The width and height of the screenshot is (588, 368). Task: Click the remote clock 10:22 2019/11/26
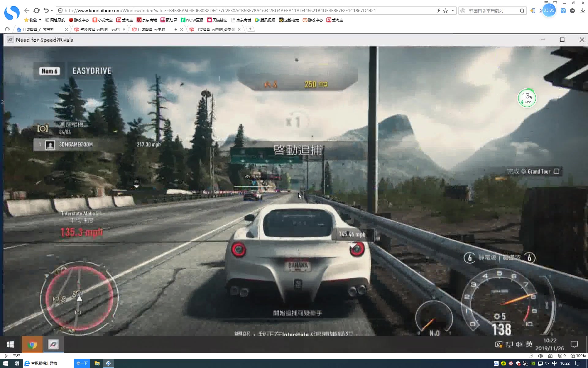(550, 344)
